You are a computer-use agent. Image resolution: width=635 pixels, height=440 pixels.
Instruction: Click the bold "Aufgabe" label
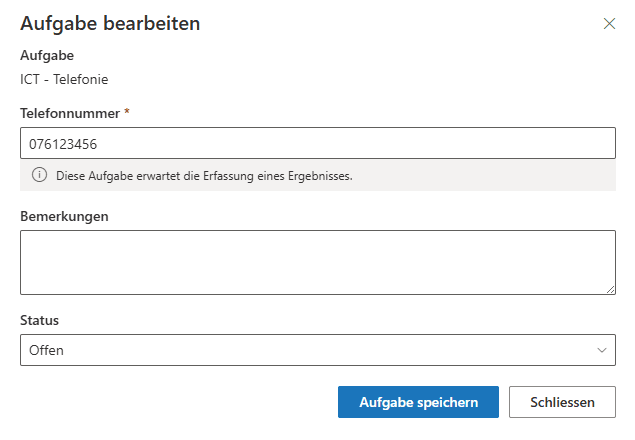point(47,56)
